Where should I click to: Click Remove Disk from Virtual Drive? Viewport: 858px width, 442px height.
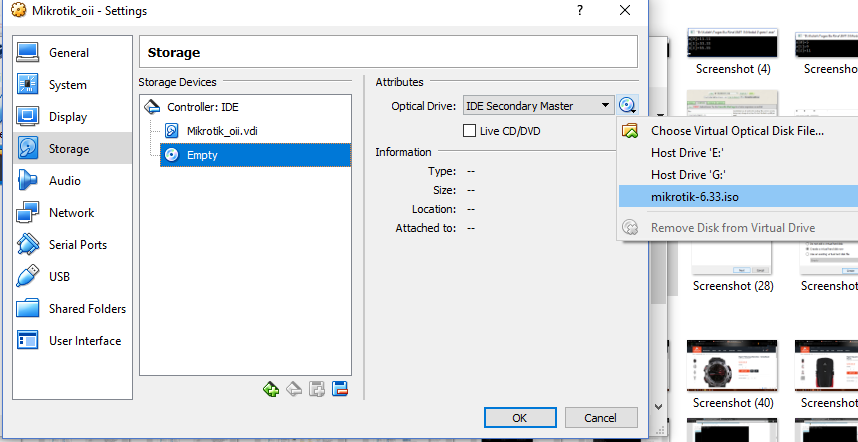[x=737, y=228]
